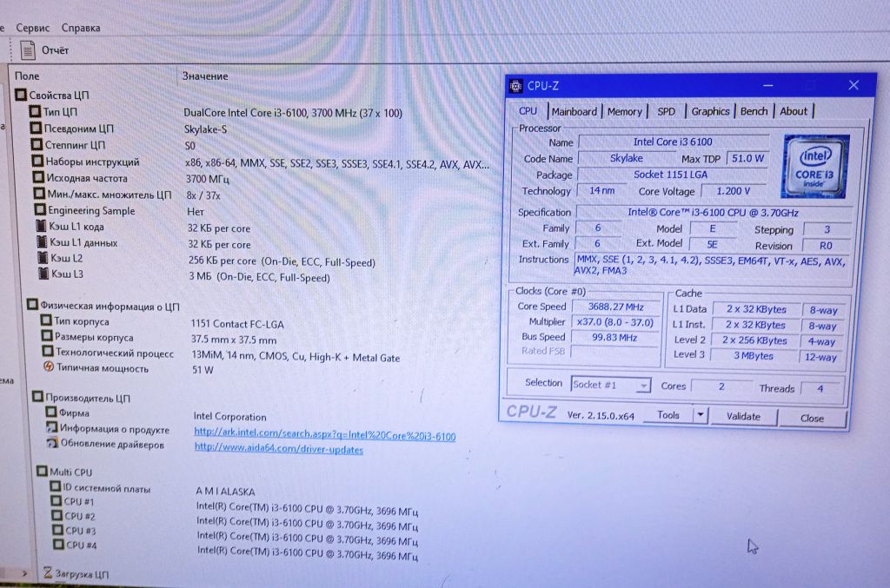
Task: Minimize the CPU-Z window
Action: pos(768,86)
